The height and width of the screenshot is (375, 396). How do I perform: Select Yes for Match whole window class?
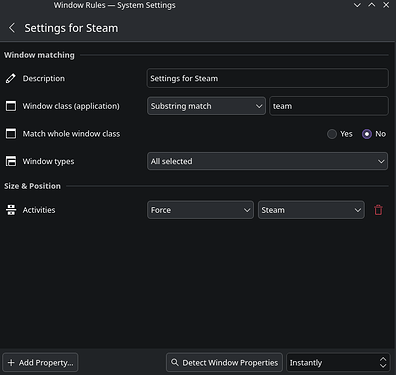point(340,134)
